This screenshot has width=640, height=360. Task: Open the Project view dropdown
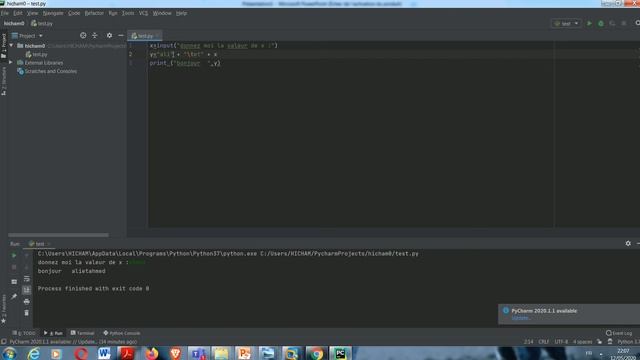click(27, 36)
